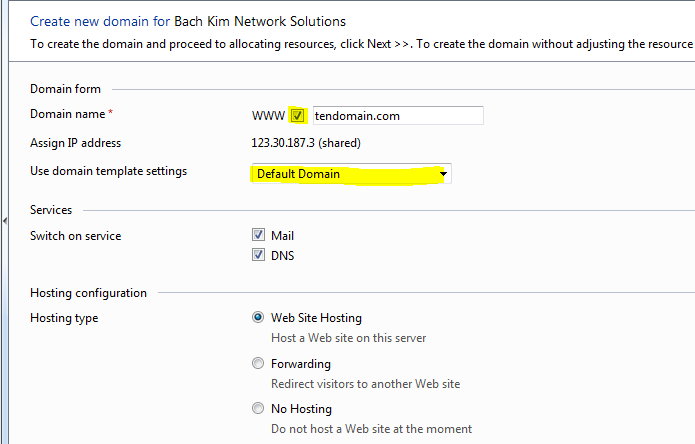This screenshot has height=444, width=695.
Task: Click the domain name field containing tendomain.com
Action: click(398, 116)
